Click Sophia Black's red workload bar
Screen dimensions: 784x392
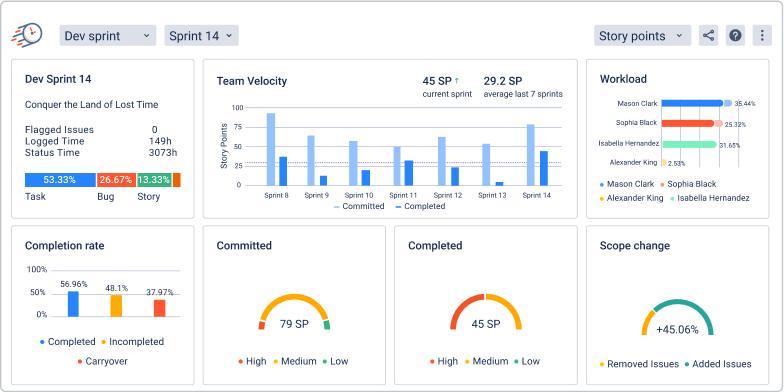click(x=688, y=124)
